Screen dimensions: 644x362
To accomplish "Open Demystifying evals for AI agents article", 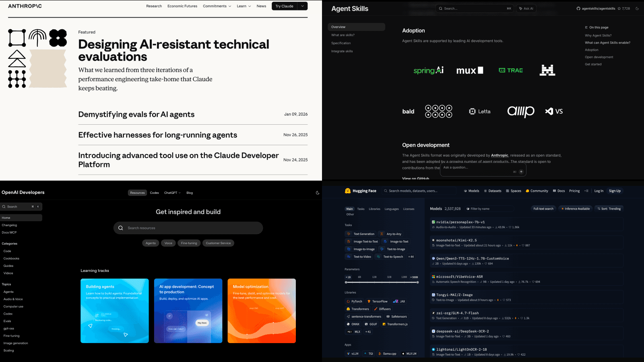I will [x=136, y=114].
